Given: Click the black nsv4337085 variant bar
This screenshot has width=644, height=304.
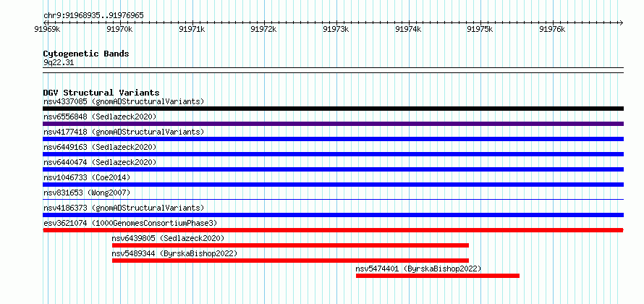Looking at the screenshot, I should click(x=333, y=109).
